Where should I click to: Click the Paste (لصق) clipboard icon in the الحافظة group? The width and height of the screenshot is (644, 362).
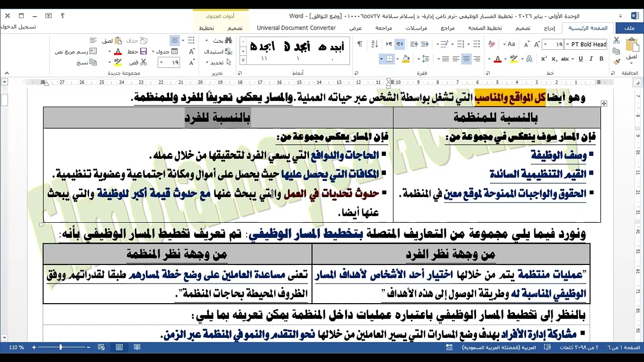coord(632,44)
